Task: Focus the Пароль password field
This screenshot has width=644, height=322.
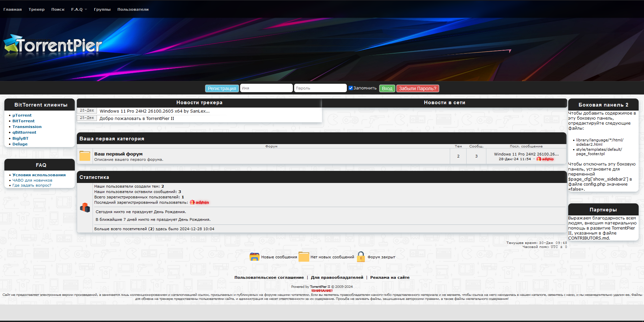Action: 320,88
